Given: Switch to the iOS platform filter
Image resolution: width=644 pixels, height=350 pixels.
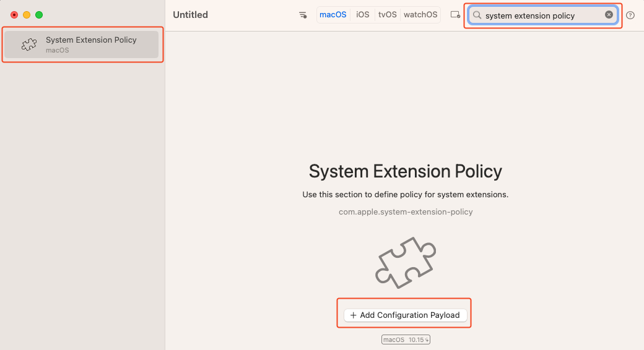Looking at the screenshot, I should (x=363, y=15).
